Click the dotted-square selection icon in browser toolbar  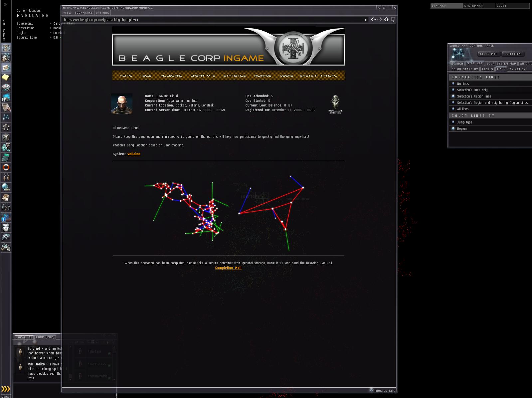[393, 20]
